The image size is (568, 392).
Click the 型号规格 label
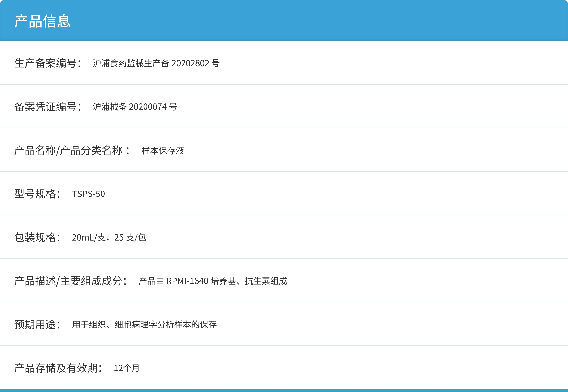37,193
